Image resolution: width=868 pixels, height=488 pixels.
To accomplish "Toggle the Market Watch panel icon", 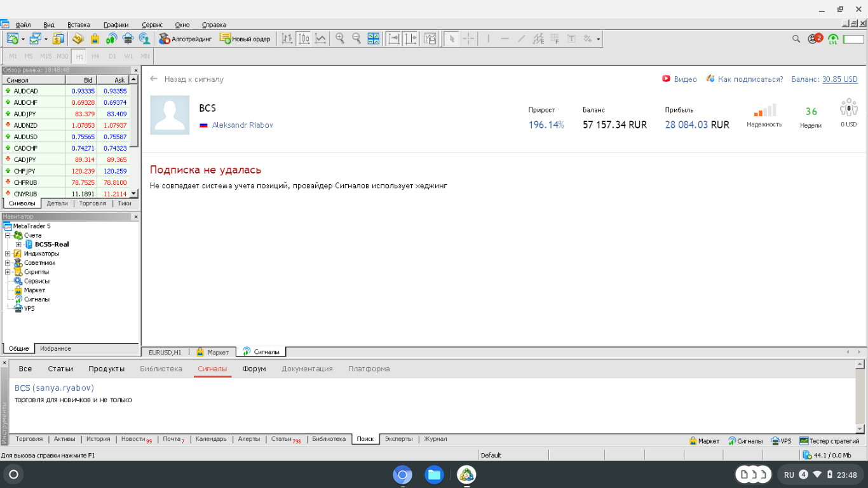I will click(x=58, y=39).
